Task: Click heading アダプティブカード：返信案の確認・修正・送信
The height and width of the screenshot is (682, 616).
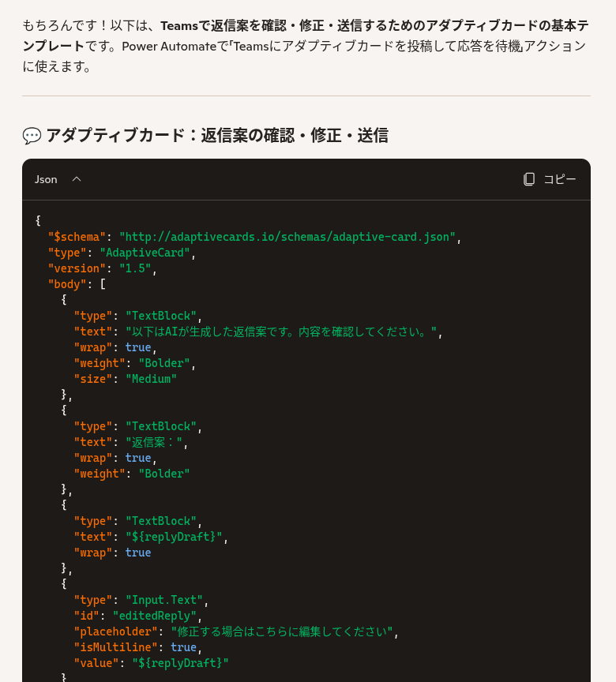Action: (217, 135)
